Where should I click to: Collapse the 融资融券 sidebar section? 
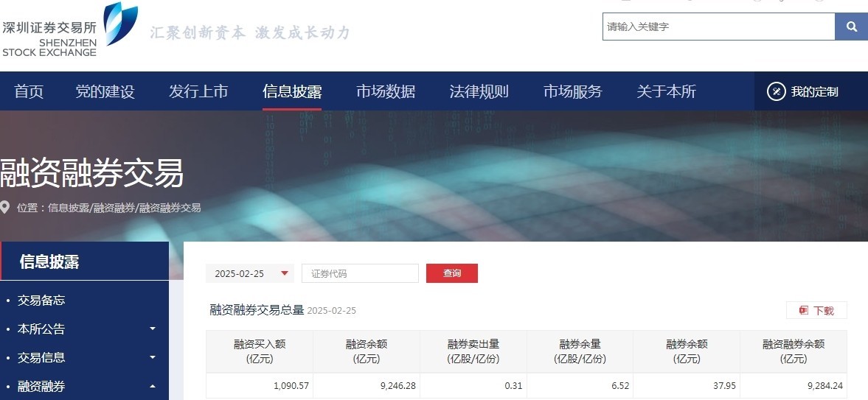pos(153,386)
